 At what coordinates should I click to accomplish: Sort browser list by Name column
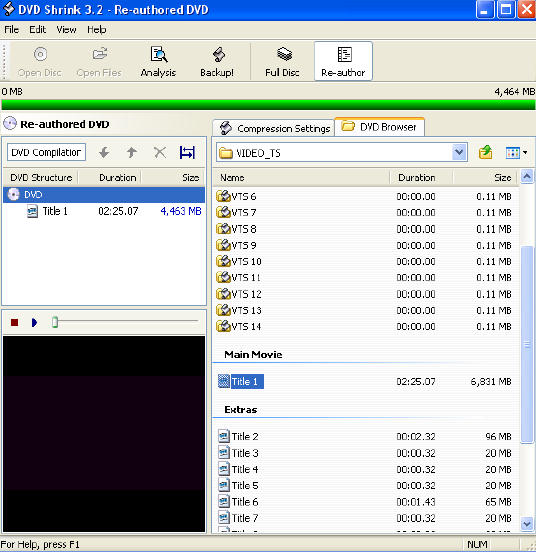302,178
